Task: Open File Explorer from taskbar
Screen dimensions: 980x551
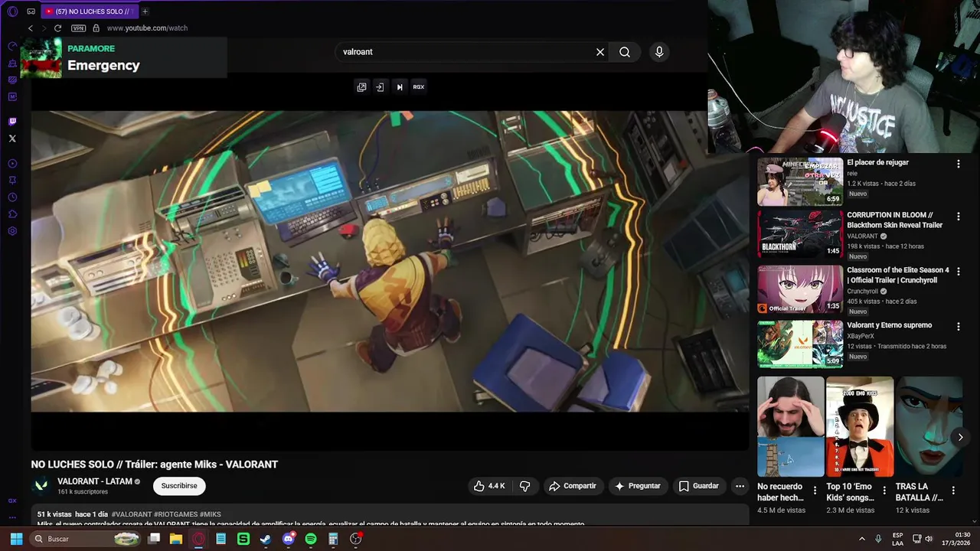Action: click(176, 539)
